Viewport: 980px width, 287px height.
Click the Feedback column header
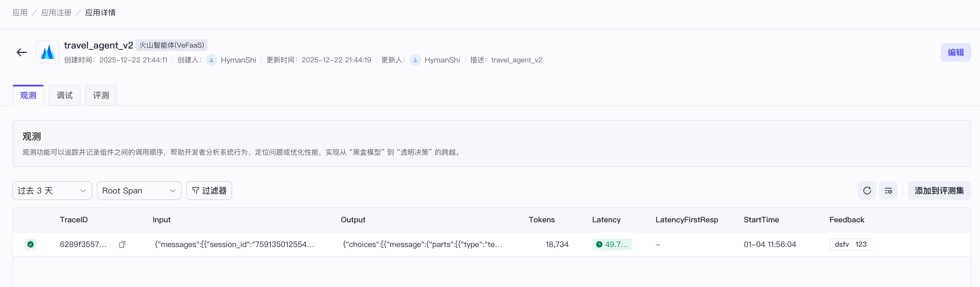pyautogui.click(x=847, y=220)
